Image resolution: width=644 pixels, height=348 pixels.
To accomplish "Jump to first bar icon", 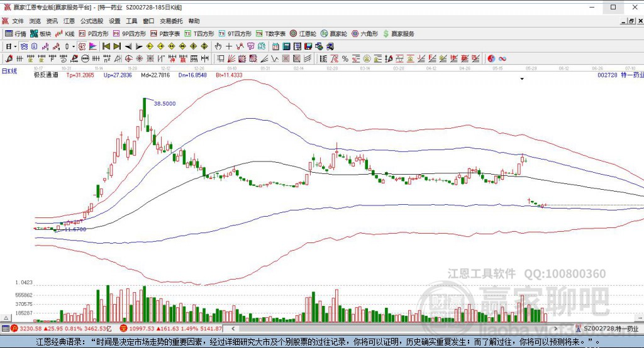I will pos(106,46).
